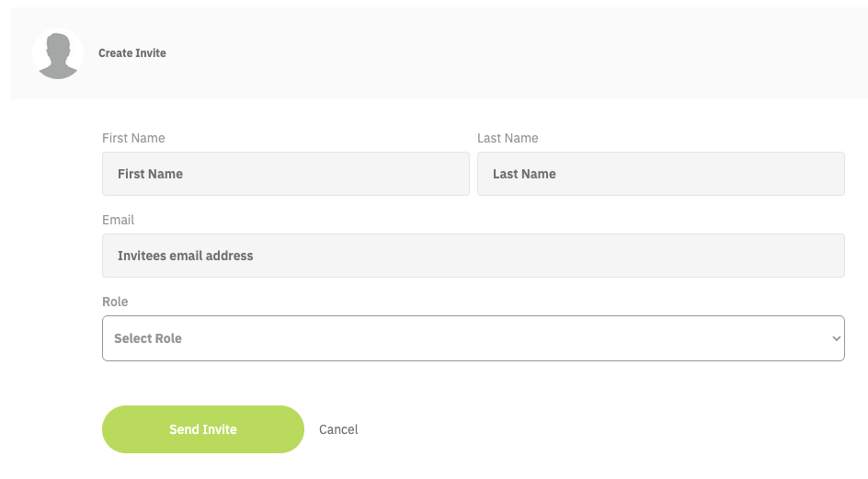Click the "Select Role" placeholder text

pyautogui.click(x=148, y=338)
